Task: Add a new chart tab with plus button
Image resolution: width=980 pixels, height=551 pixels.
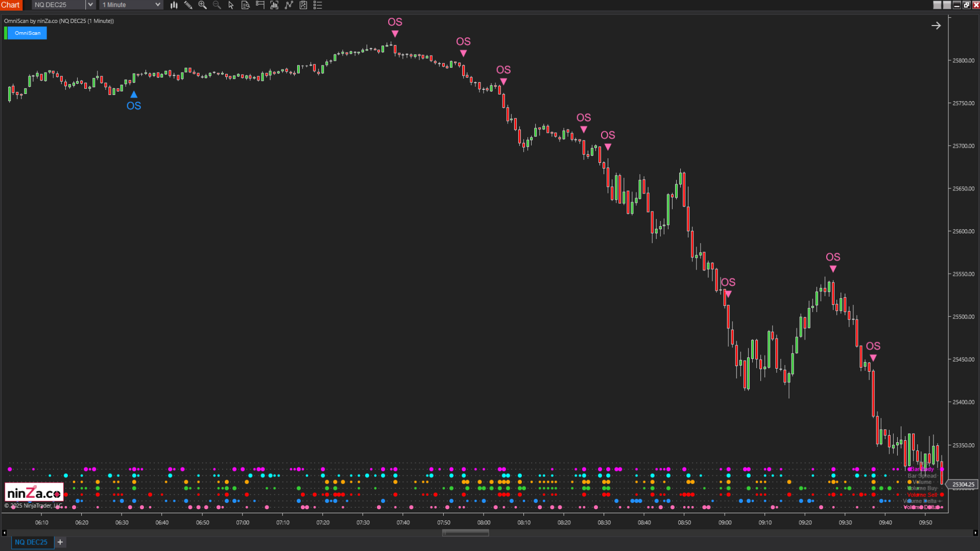Action: click(60, 542)
